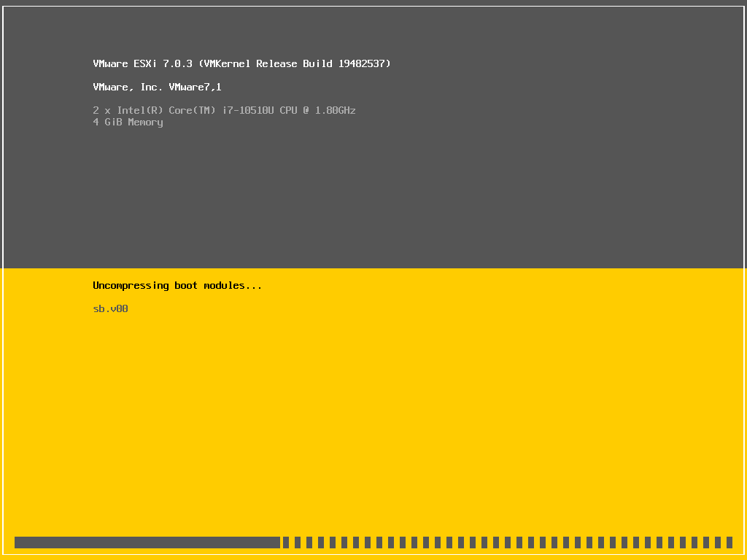
Task: Click 'Uncompressing boot modules...' status text
Action: pos(177,285)
